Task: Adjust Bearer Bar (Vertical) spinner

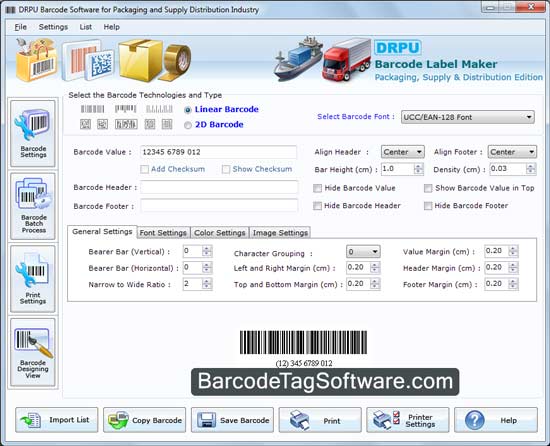Action: [x=207, y=251]
